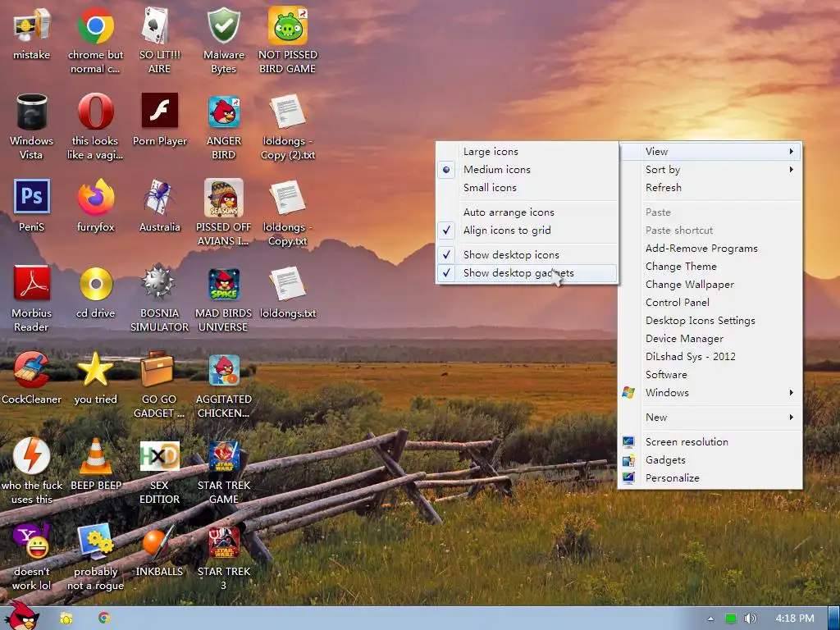Expand the View submenu

(710, 152)
